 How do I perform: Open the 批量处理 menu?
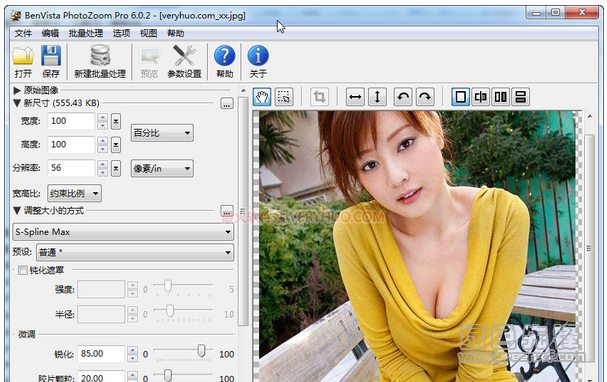[x=86, y=33]
